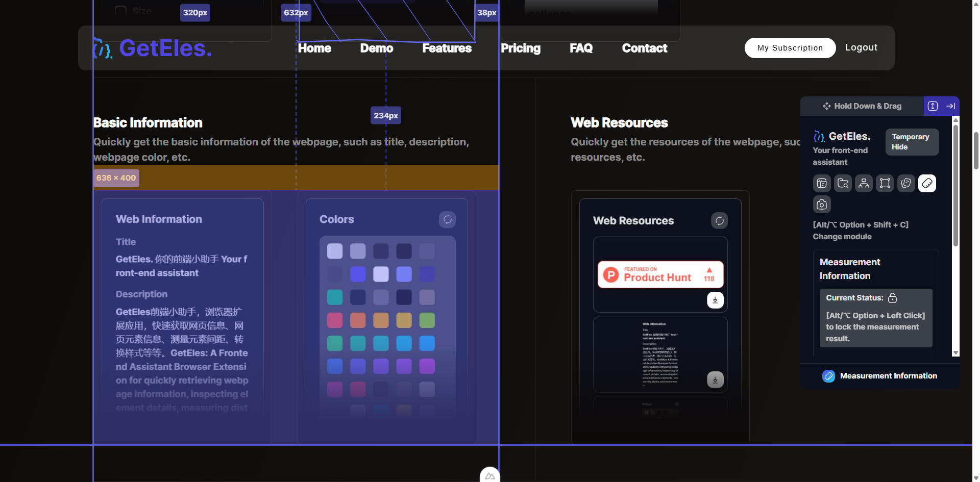This screenshot has width=980, height=482.
Task: Download the webpage screenshot resource
Action: point(715,379)
